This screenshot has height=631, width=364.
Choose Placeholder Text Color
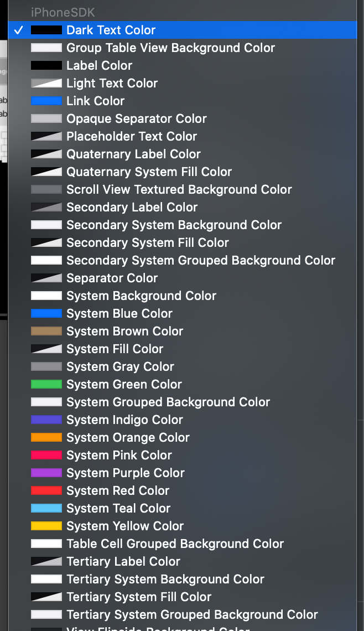coord(182,136)
